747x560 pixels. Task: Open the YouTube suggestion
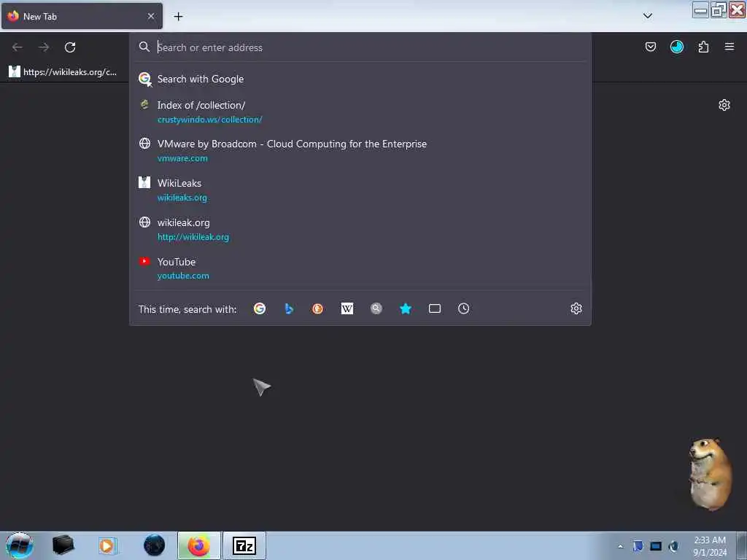360,268
